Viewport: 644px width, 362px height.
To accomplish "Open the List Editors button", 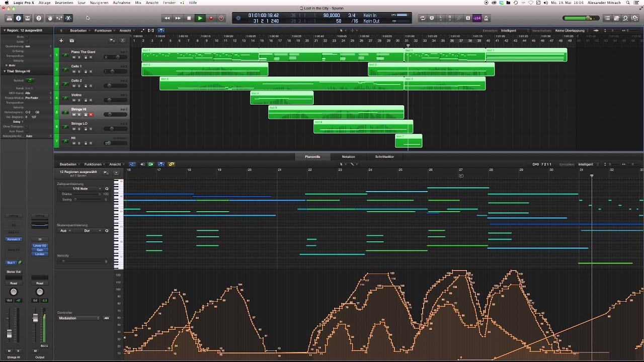I will (x=607, y=18).
